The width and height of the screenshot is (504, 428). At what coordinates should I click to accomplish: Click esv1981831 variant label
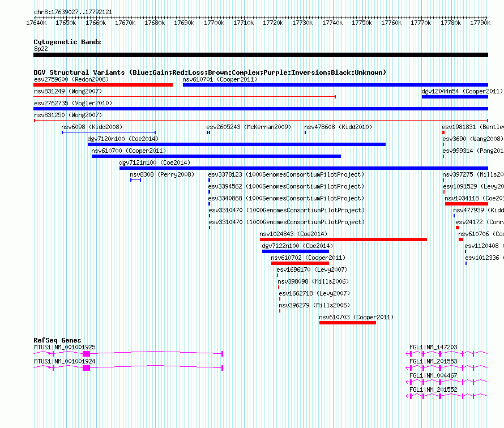(x=473, y=127)
